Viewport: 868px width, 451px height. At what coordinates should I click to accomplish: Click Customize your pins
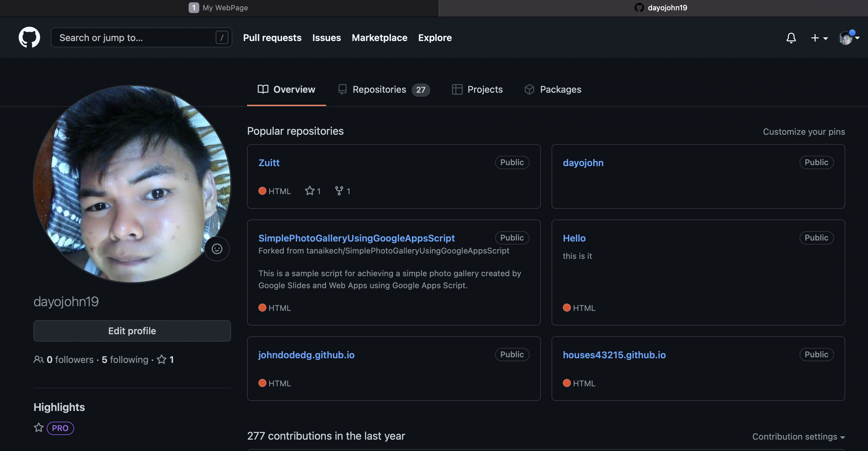[804, 132]
